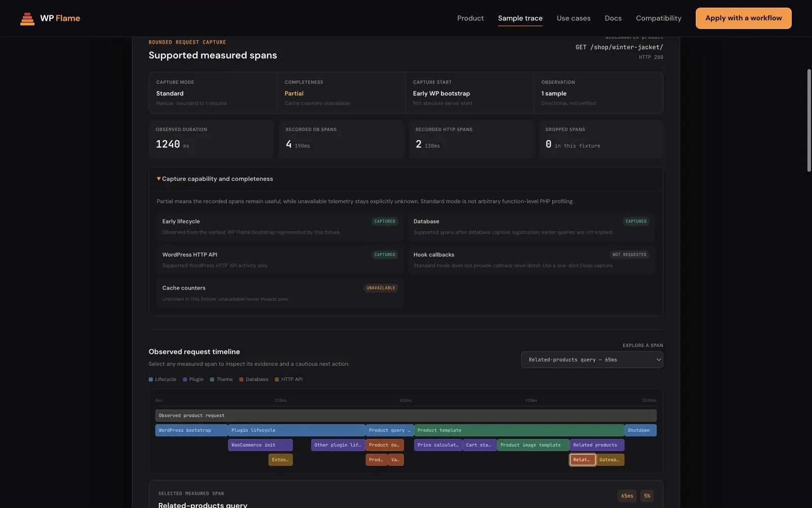This screenshot has height=508, width=812.
Task: Click the Recorded DB spans card
Action: point(341,139)
